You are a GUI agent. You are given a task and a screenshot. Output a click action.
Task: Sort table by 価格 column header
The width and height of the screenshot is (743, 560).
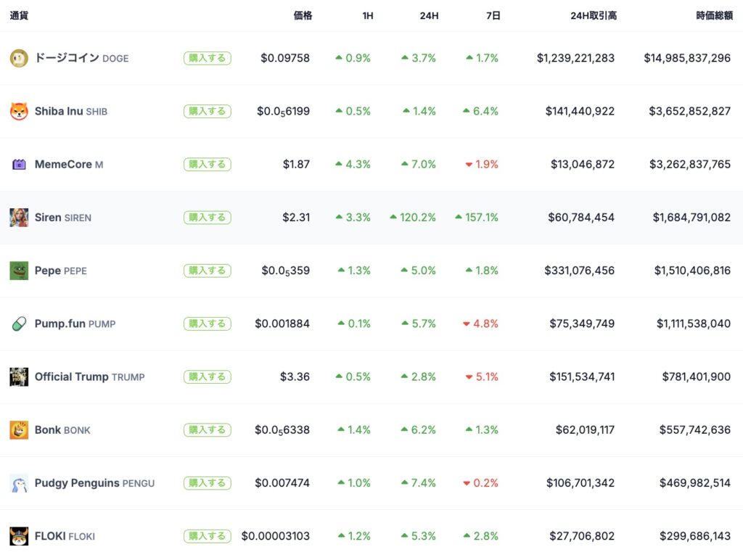click(303, 15)
